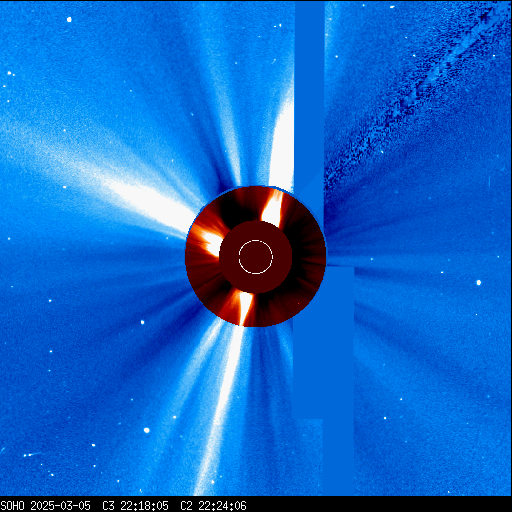Click the C3 22:18:05 timestamp

point(135,506)
